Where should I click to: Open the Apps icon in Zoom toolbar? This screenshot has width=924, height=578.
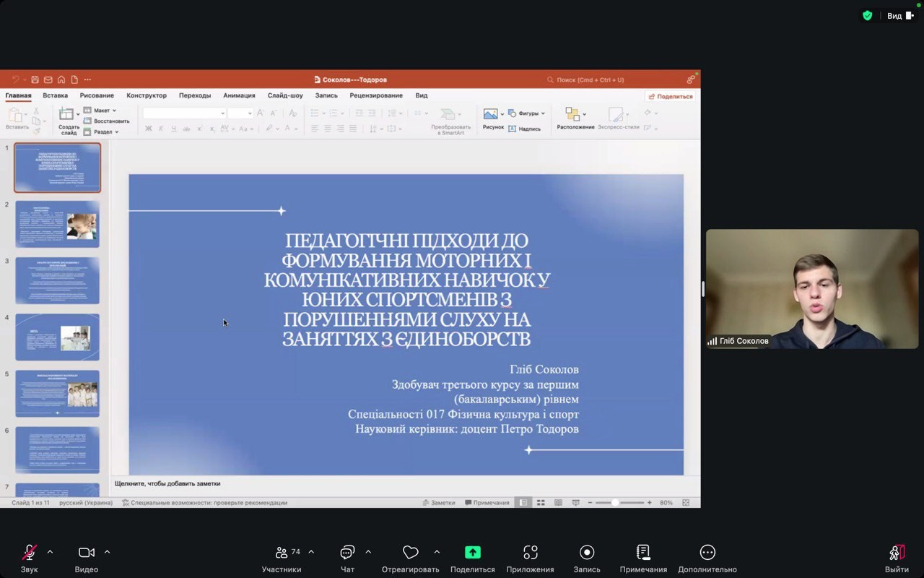coord(531,553)
